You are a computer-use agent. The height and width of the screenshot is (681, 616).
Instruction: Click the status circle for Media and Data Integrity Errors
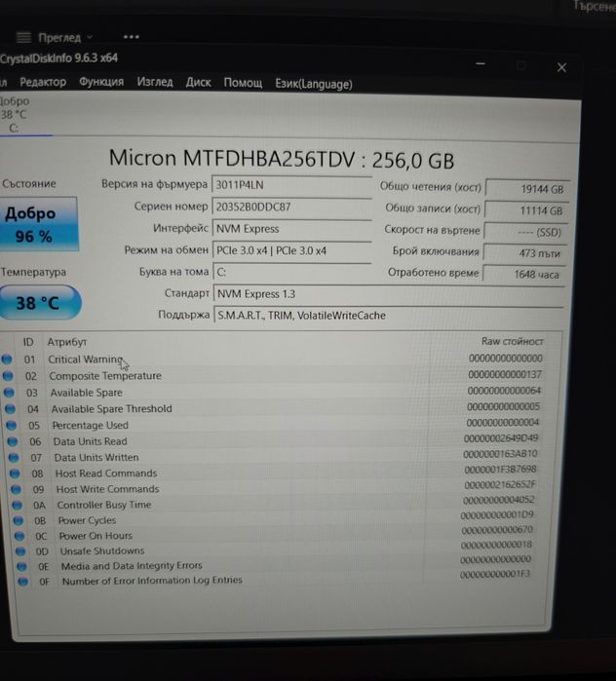click(x=21, y=566)
